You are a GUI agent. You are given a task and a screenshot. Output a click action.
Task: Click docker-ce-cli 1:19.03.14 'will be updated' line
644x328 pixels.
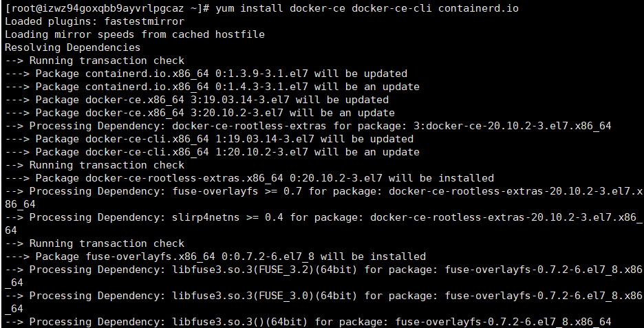[209, 139]
